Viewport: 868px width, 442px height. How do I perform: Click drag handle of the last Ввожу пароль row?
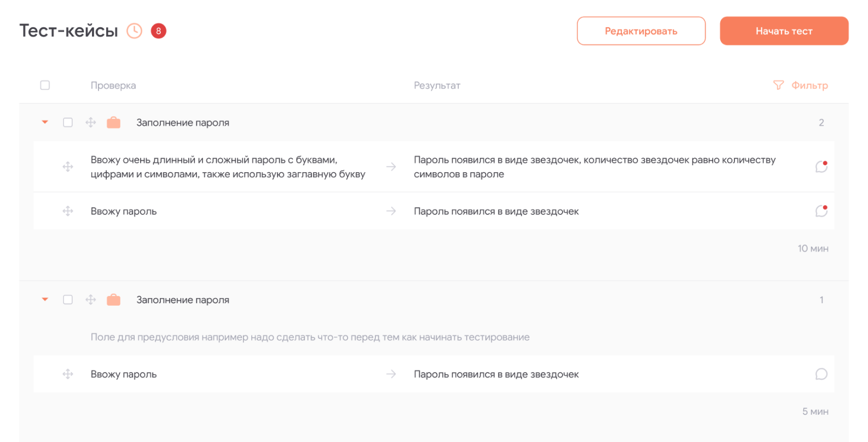click(x=68, y=374)
